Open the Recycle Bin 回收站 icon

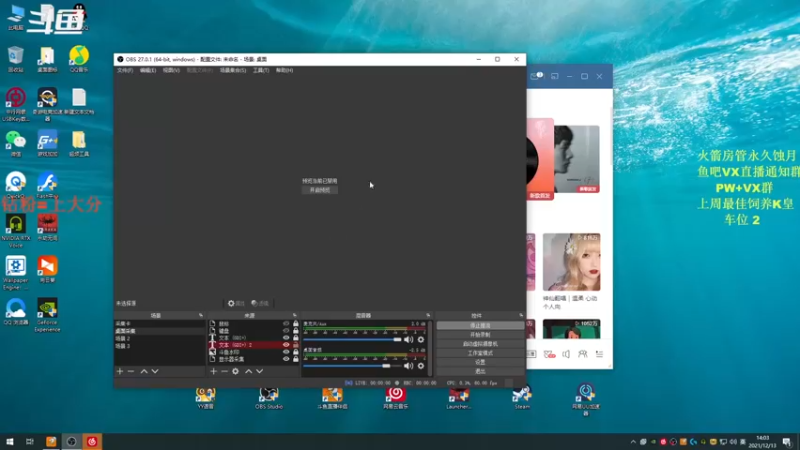pos(16,59)
